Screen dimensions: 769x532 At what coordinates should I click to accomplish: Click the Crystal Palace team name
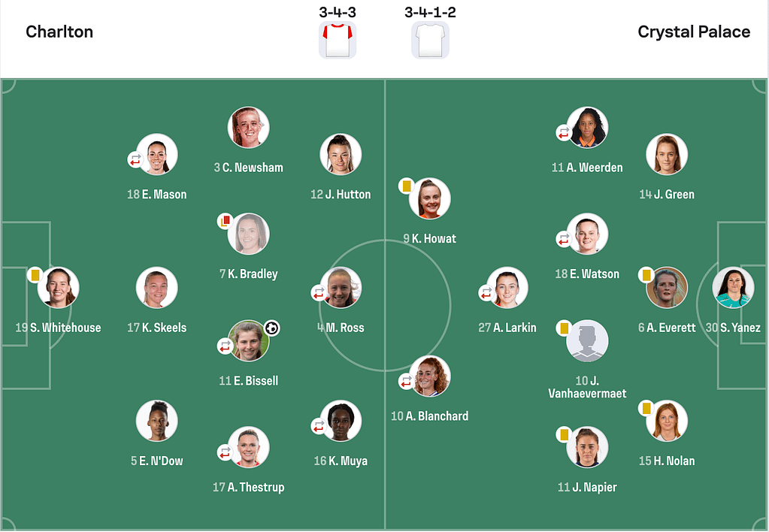[x=693, y=32]
